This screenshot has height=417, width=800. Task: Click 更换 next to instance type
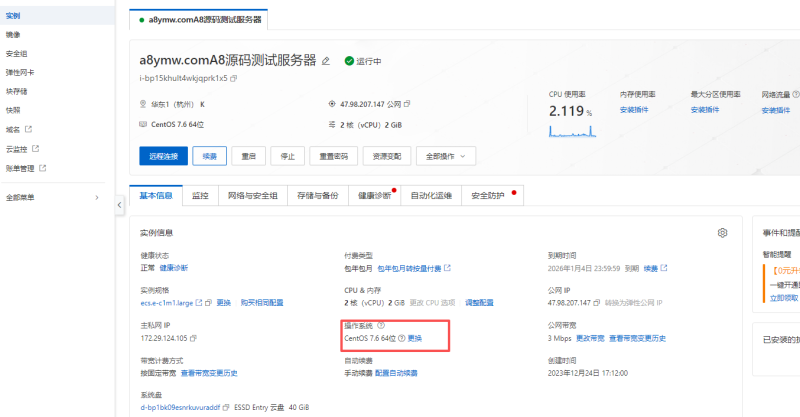223,303
